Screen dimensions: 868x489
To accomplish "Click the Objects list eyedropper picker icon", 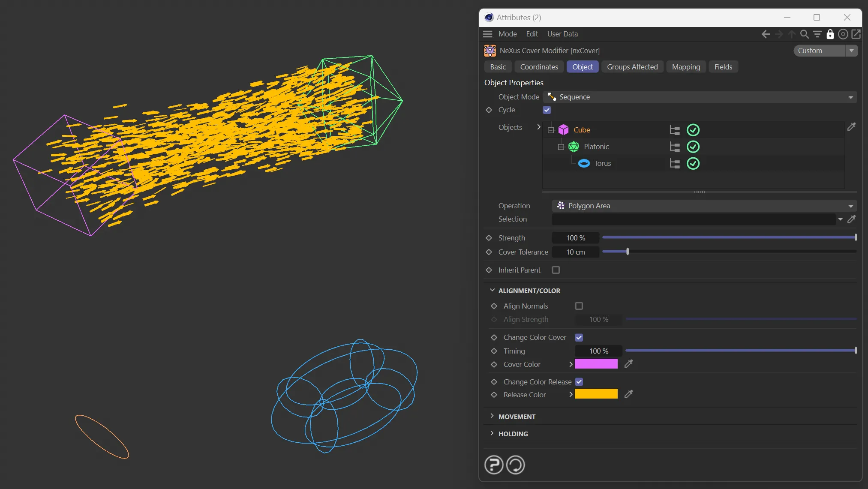I will 851,126.
